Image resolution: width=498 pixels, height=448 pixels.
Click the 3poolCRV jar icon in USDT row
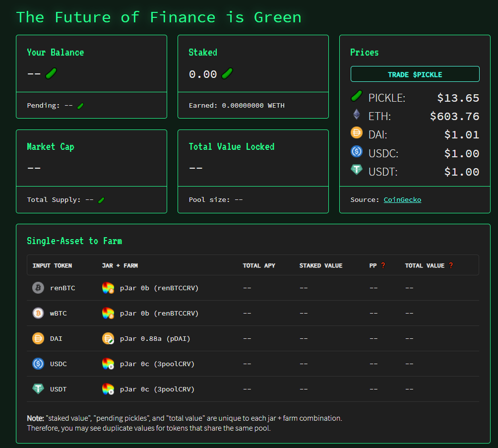108,389
